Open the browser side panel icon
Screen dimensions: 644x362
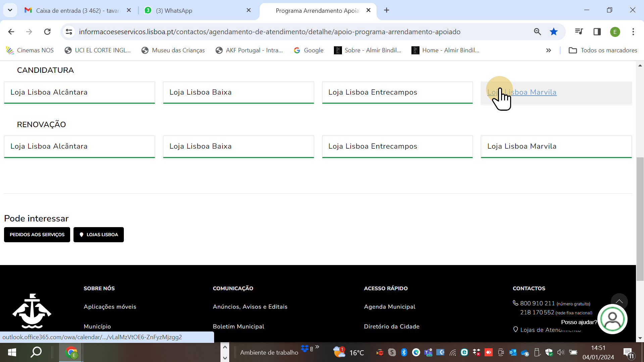pyautogui.click(x=597, y=32)
